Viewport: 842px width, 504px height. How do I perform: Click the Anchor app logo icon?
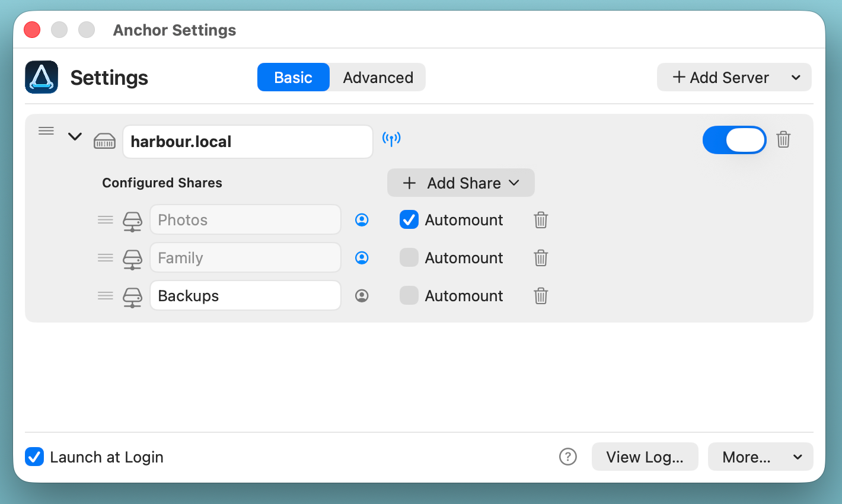[x=42, y=77]
